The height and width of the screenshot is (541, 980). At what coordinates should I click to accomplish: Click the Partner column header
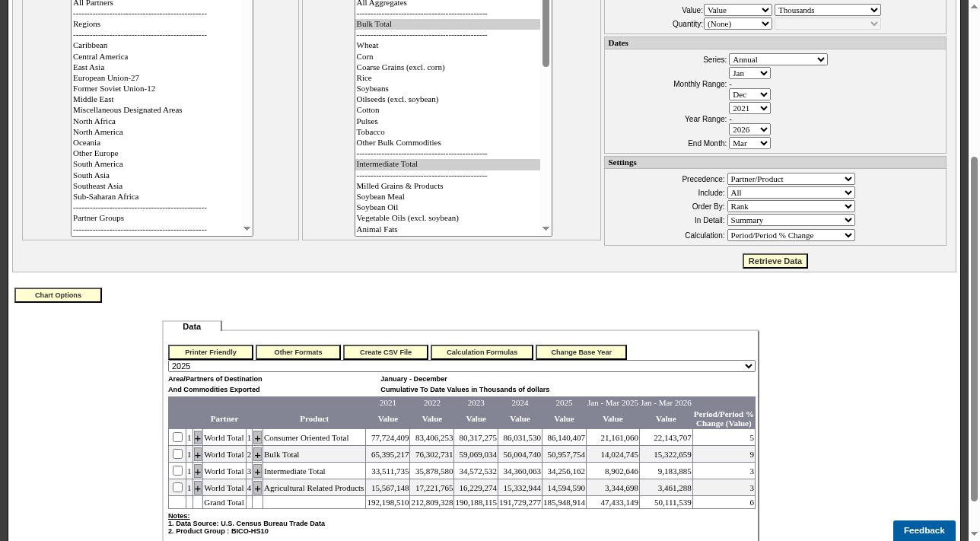(x=224, y=418)
